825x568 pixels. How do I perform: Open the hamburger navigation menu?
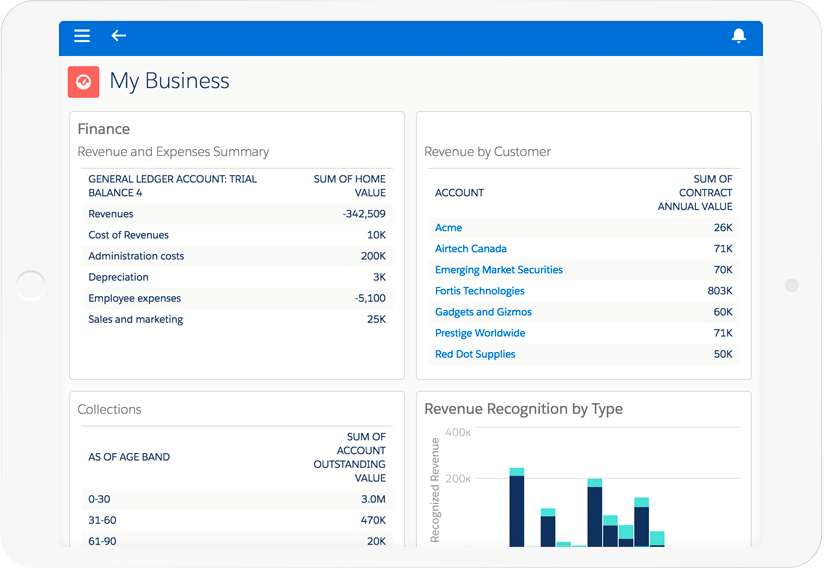pyautogui.click(x=82, y=36)
